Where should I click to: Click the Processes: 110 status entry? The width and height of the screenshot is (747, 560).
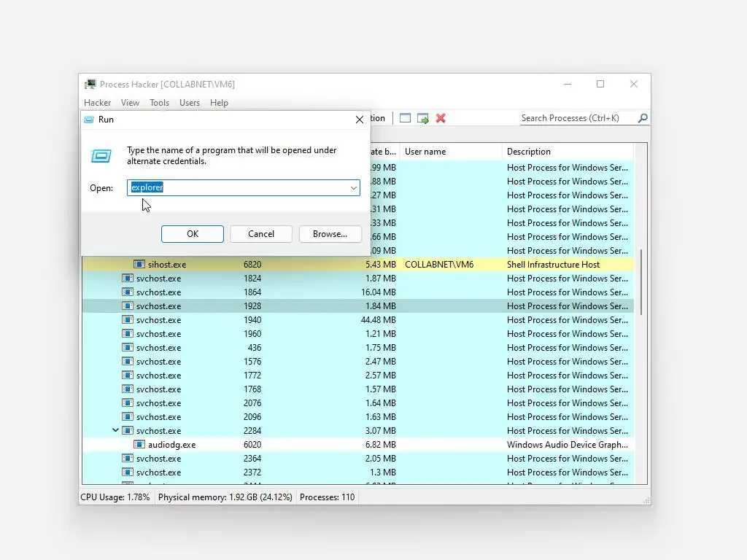point(328,497)
